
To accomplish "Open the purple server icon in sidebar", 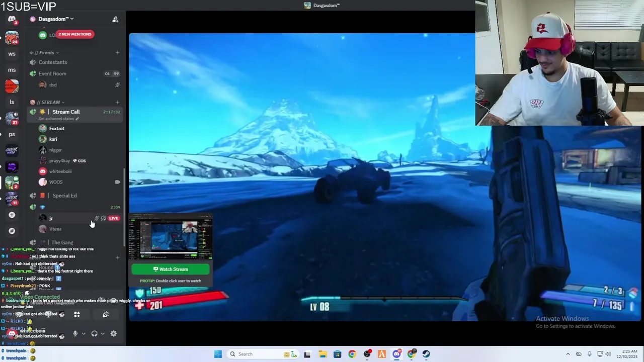I will pos(12,166).
